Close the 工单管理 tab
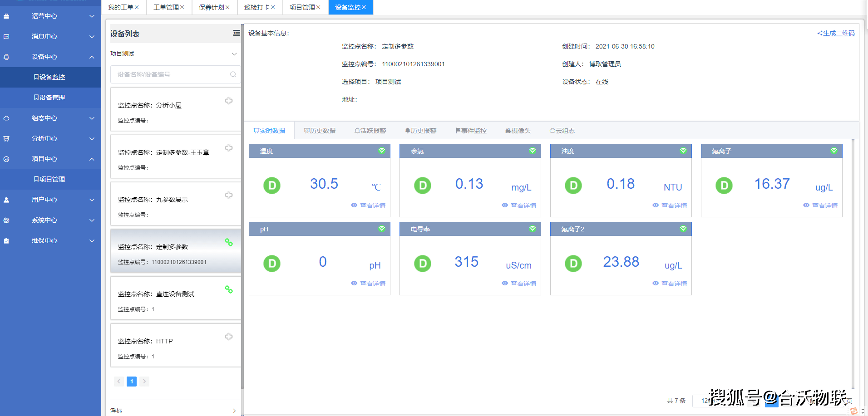The image size is (868, 416). (182, 7)
